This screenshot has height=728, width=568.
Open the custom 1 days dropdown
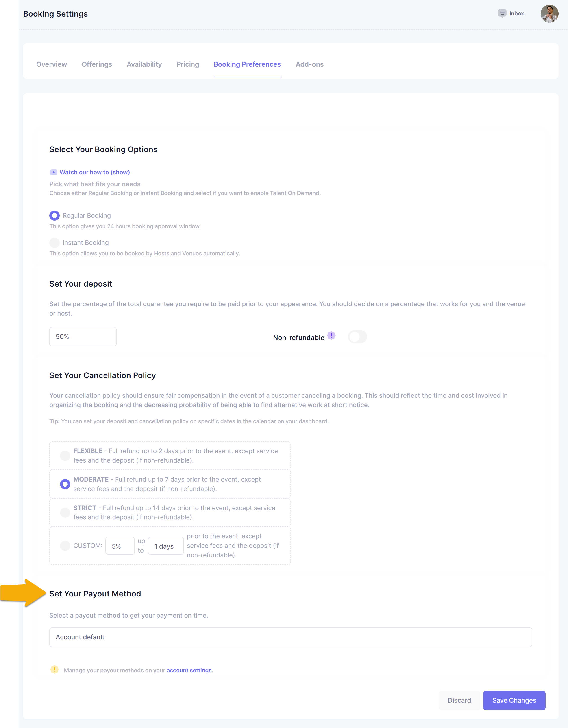coord(165,546)
